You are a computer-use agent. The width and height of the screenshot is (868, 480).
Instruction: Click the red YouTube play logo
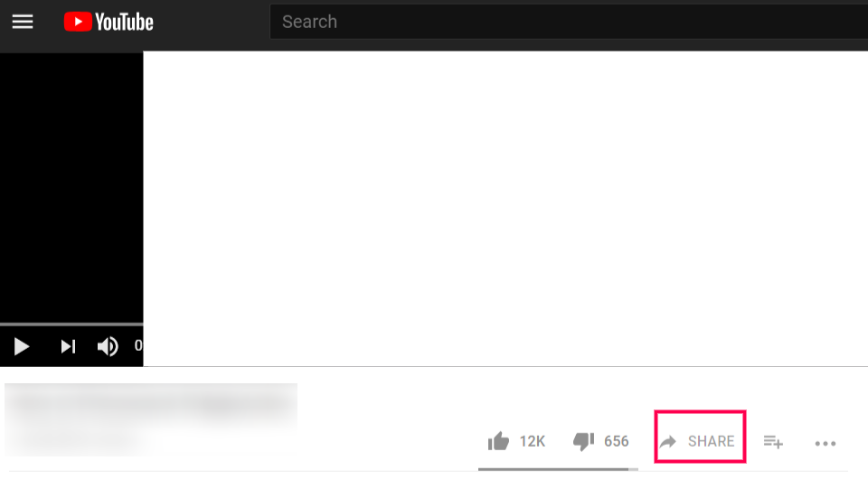click(78, 22)
